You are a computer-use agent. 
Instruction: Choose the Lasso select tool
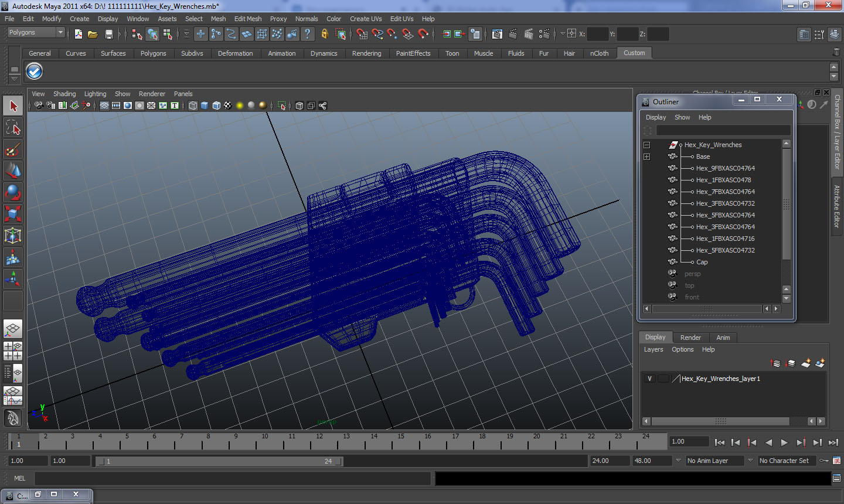(x=13, y=128)
